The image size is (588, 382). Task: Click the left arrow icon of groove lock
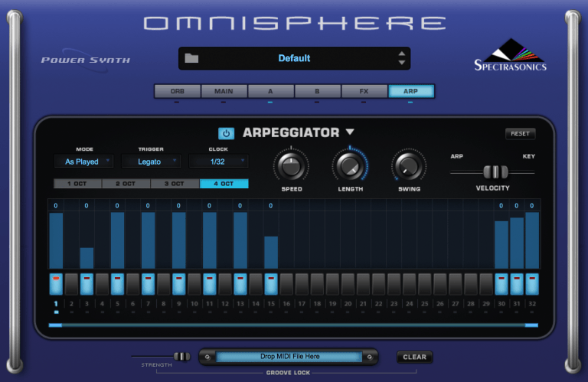(x=207, y=357)
